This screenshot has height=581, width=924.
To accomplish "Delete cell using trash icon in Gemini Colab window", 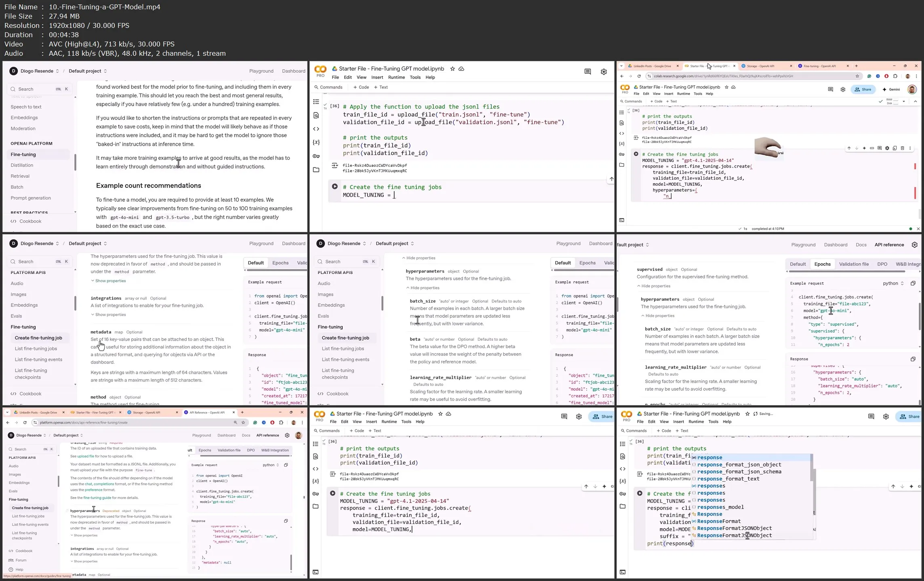I will pos(903,148).
